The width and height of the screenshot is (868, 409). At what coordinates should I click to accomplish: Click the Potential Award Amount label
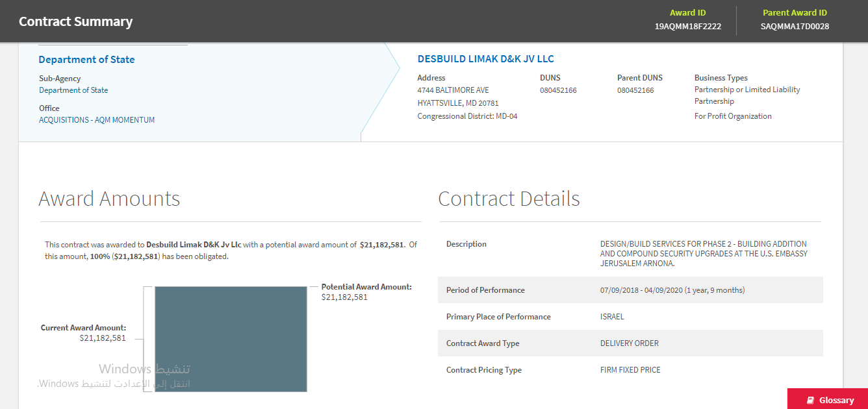tap(366, 287)
